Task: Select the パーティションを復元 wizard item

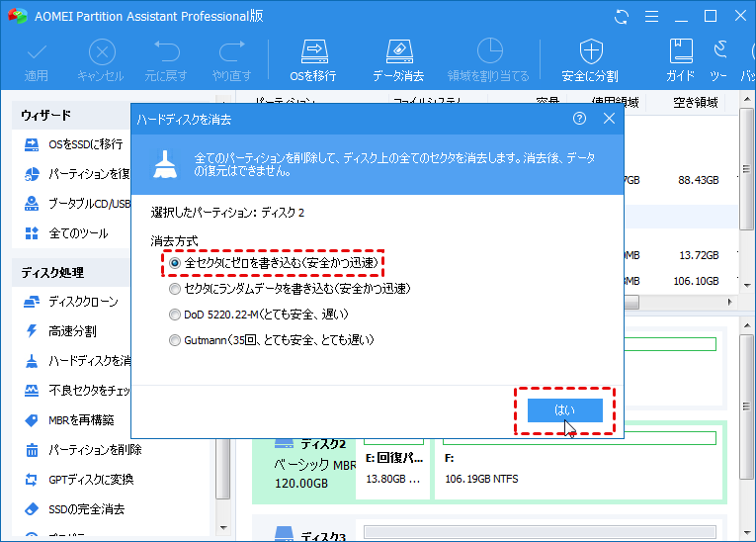Action: pyautogui.click(x=77, y=174)
